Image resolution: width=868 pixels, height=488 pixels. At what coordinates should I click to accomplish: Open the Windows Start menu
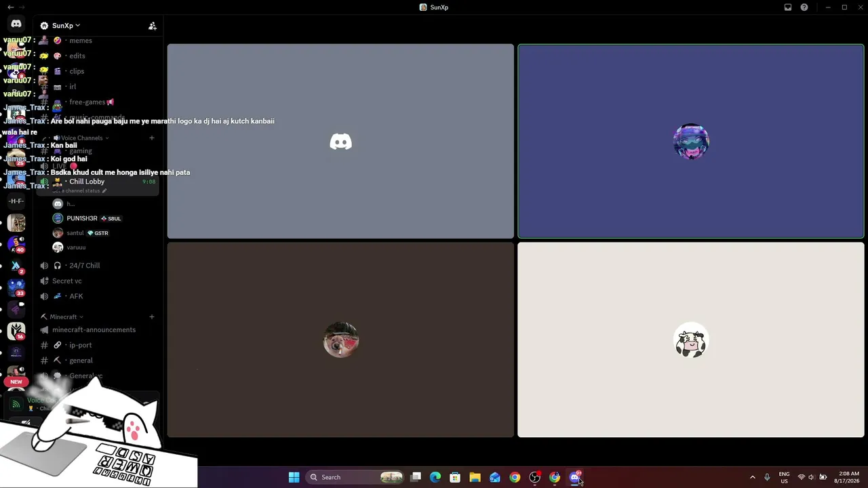[294, 477]
